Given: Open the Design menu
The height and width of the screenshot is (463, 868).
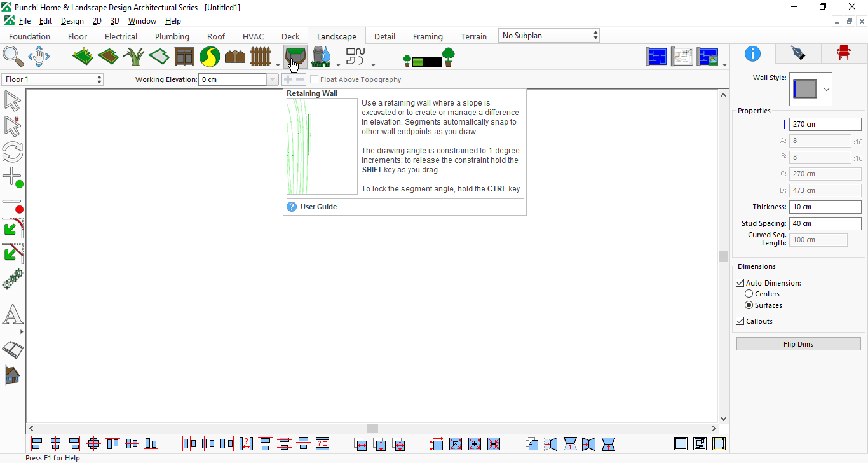Looking at the screenshot, I should click(x=72, y=21).
